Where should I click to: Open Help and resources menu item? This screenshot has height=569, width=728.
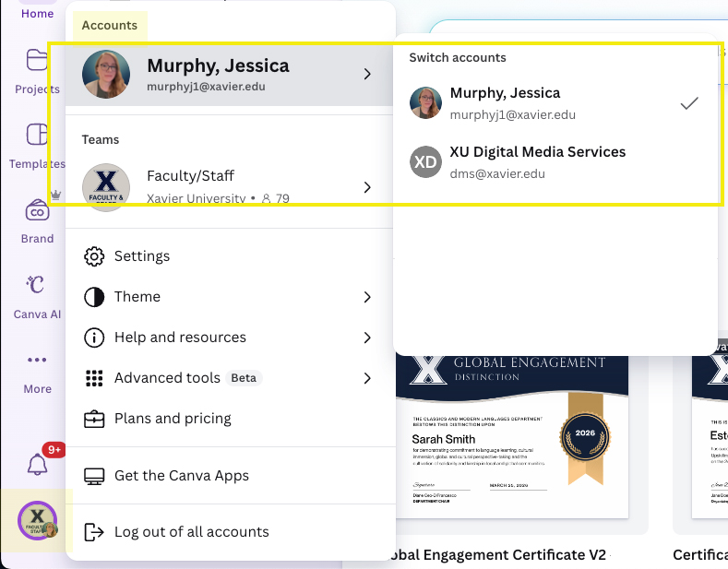(231, 338)
